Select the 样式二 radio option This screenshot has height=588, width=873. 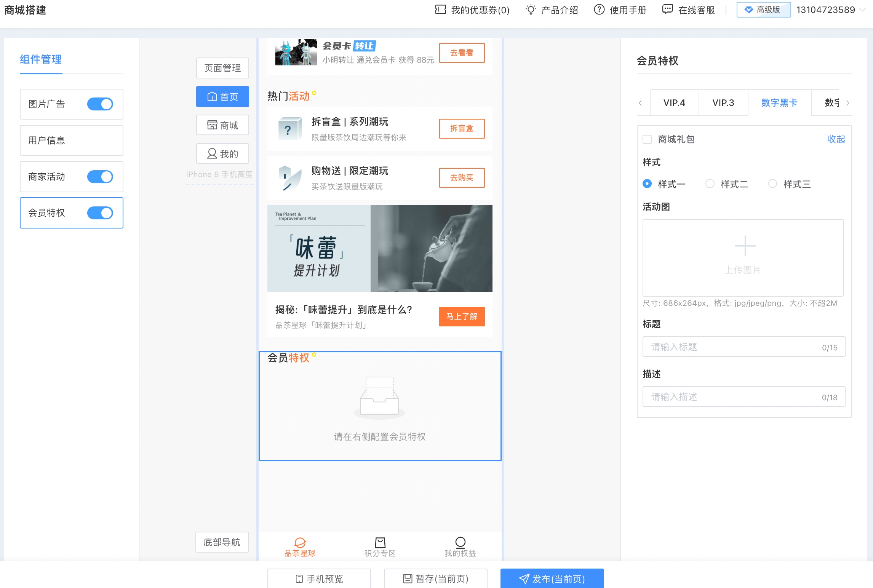pos(710,184)
